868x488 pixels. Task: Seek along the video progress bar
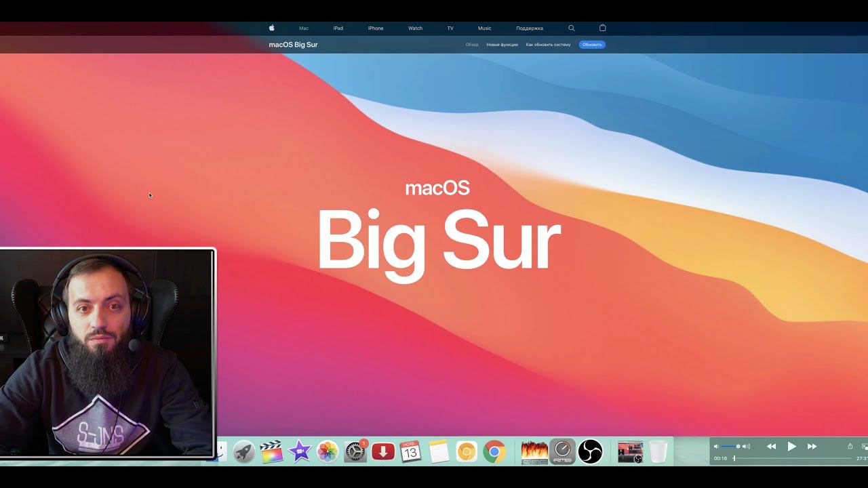click(x=792, y=459)
